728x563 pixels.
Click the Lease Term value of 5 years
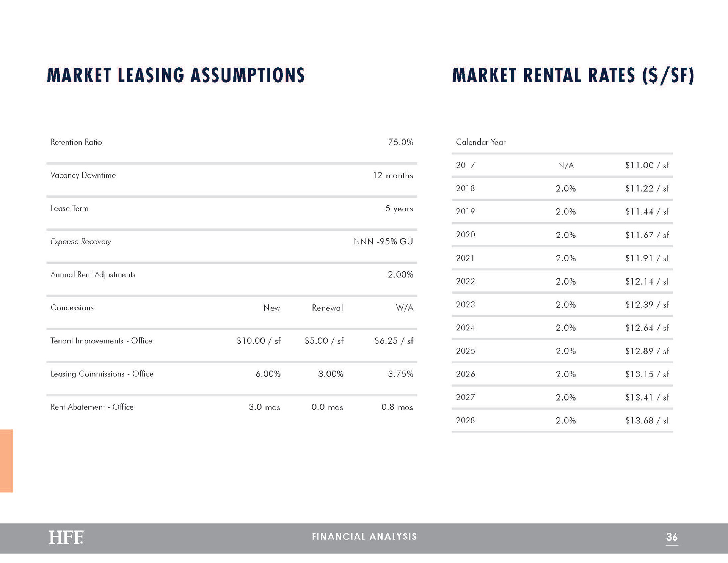click(x=399, y=208)
